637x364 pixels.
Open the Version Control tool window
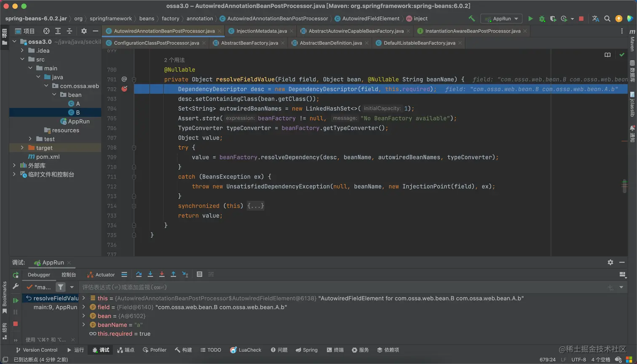[36, 350]
